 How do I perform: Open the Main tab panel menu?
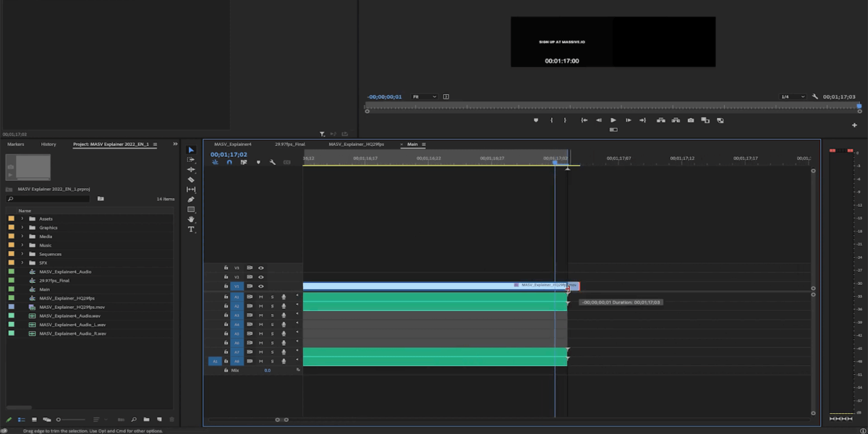[424, 144]
